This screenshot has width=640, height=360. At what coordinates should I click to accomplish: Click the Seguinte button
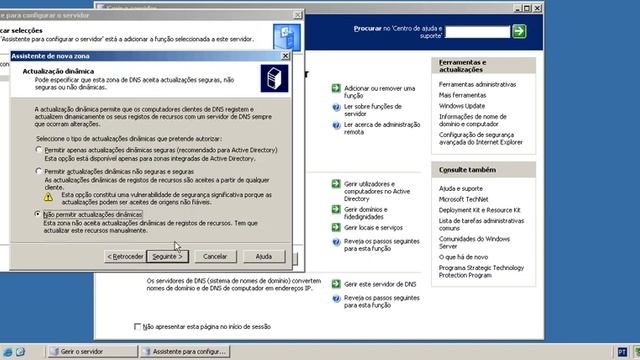(167, 257)
